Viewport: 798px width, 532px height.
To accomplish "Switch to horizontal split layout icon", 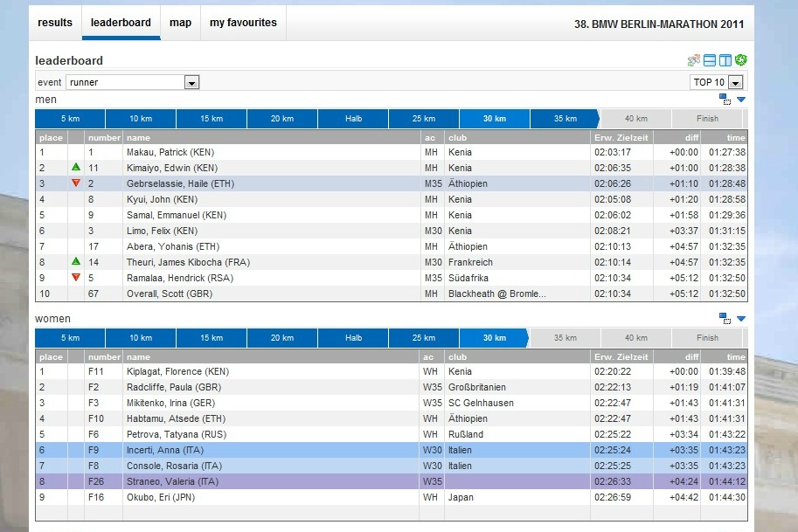I will [x=710, y=60].
